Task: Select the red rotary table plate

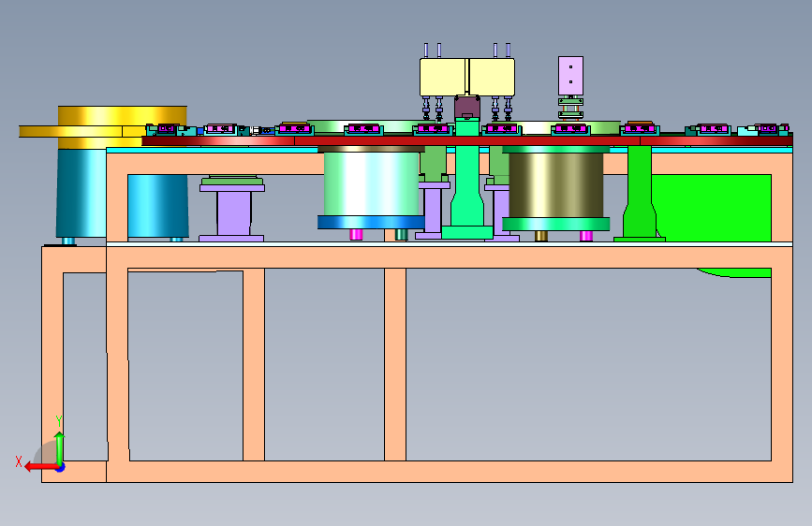Action: [467, 140]
